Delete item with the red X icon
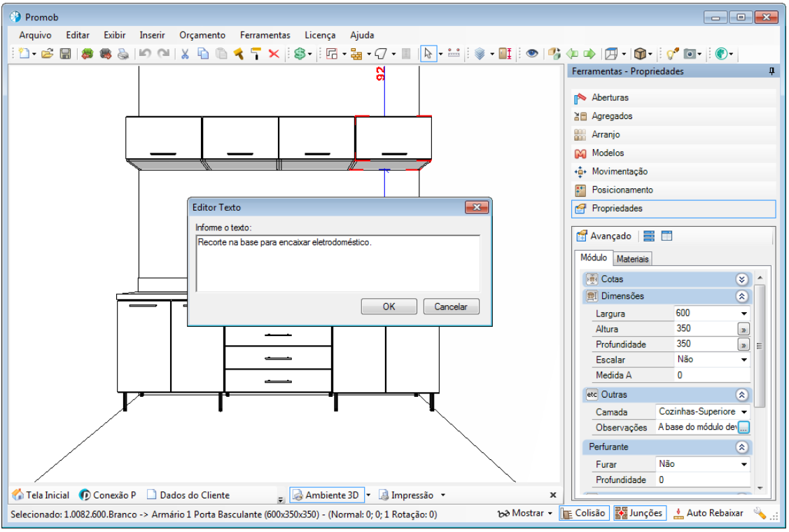The height and width of the screenshot is (532, 789). (274, 53)
